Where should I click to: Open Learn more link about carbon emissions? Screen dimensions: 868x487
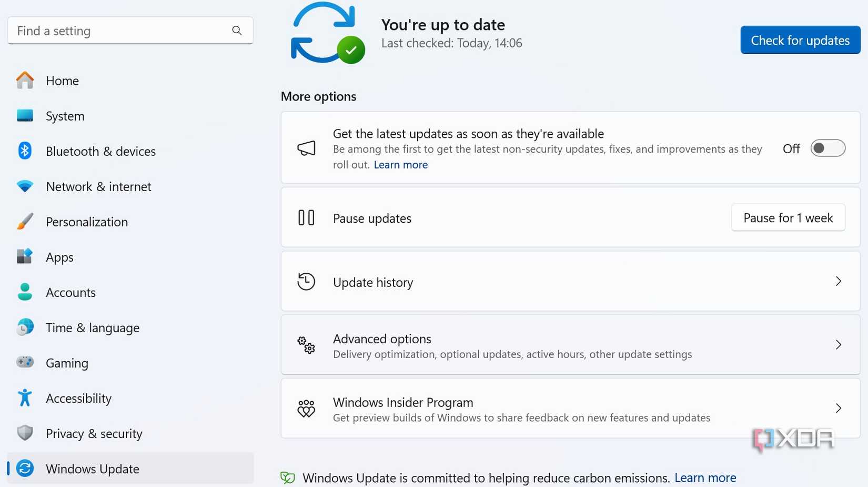tap(705, 478)
